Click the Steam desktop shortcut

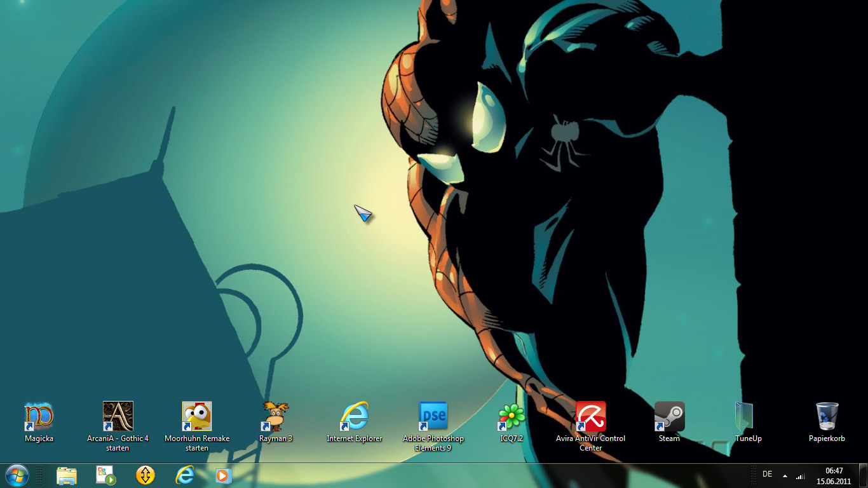pyautogui.click(x=669, y=417)
